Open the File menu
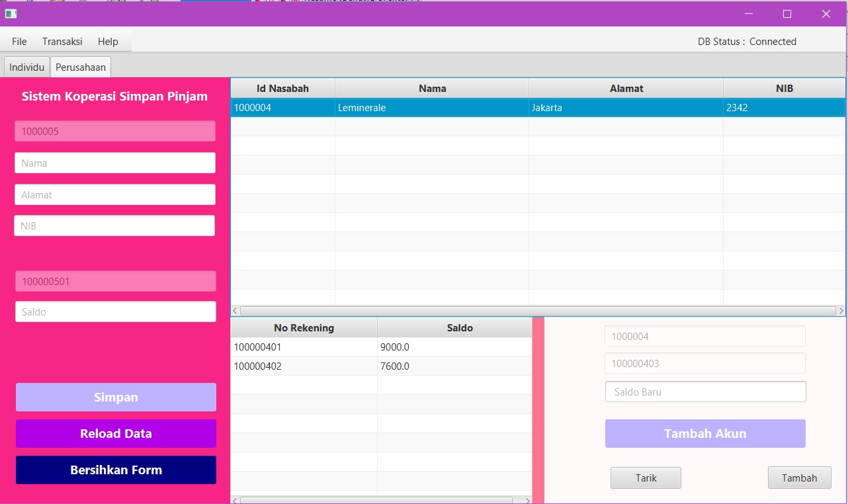This screenshot has height=504, width=848. click(x=18, y=41)
